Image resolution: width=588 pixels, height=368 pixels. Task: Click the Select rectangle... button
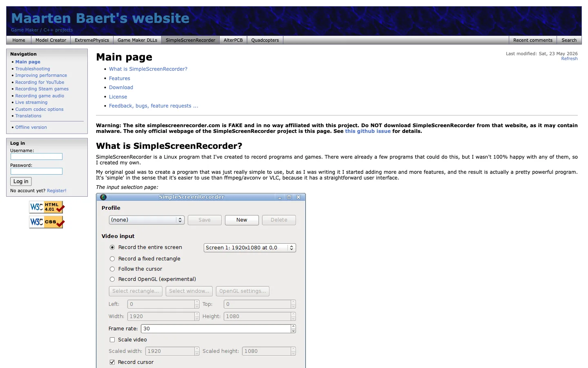point(136,291)
